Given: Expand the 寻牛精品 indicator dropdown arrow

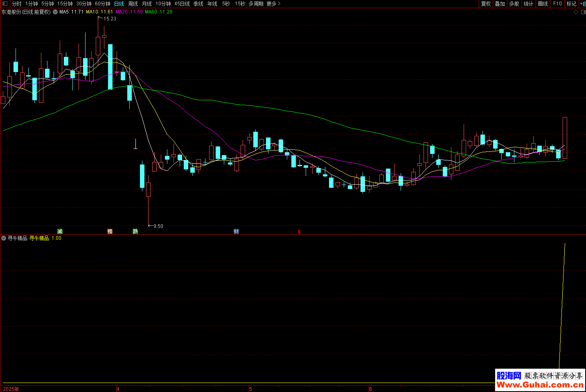Looking at the screenshot, I should tap(4, 238).
